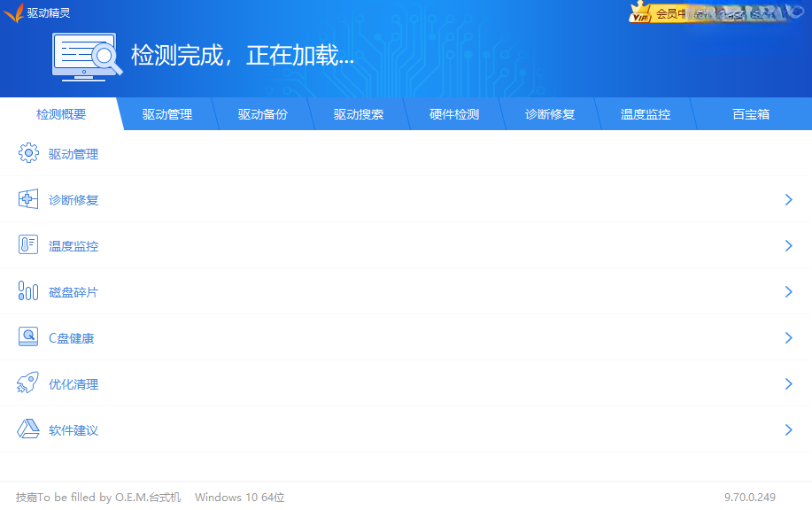Open the 诊断修复 tab
The image size is (812, 510).
(x=549, y=114)
